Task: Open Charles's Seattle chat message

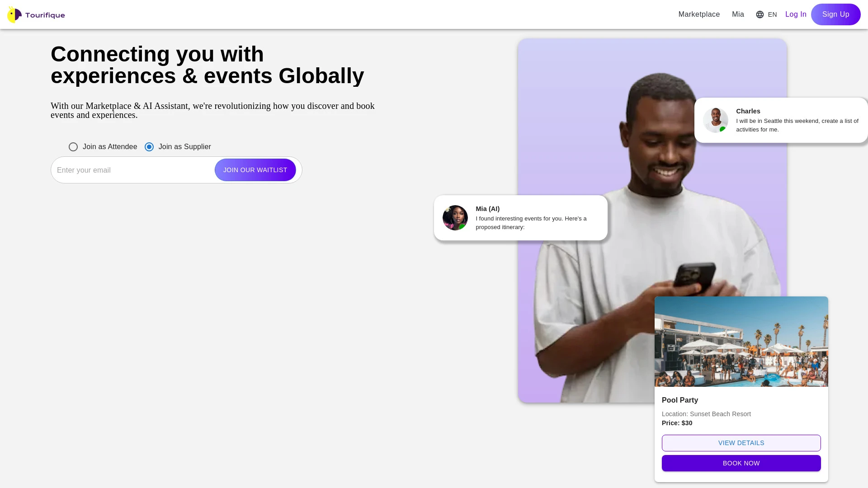Action: (x=797, y=125)
